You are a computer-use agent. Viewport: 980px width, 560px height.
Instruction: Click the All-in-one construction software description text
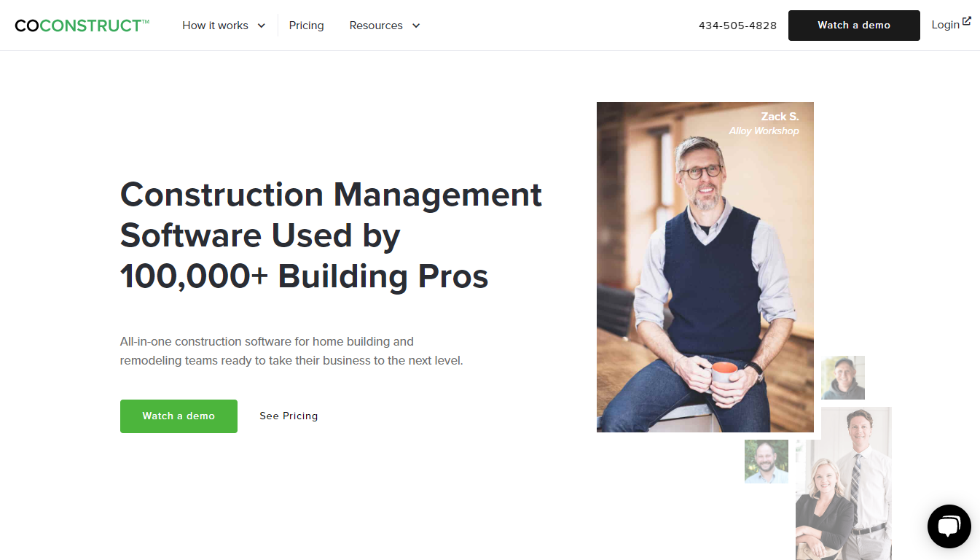click(x=291, y=351)
